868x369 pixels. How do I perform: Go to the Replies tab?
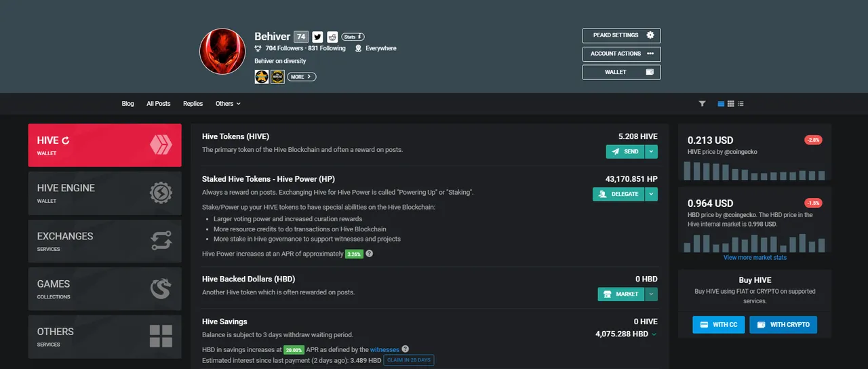(x=193, y=104)
